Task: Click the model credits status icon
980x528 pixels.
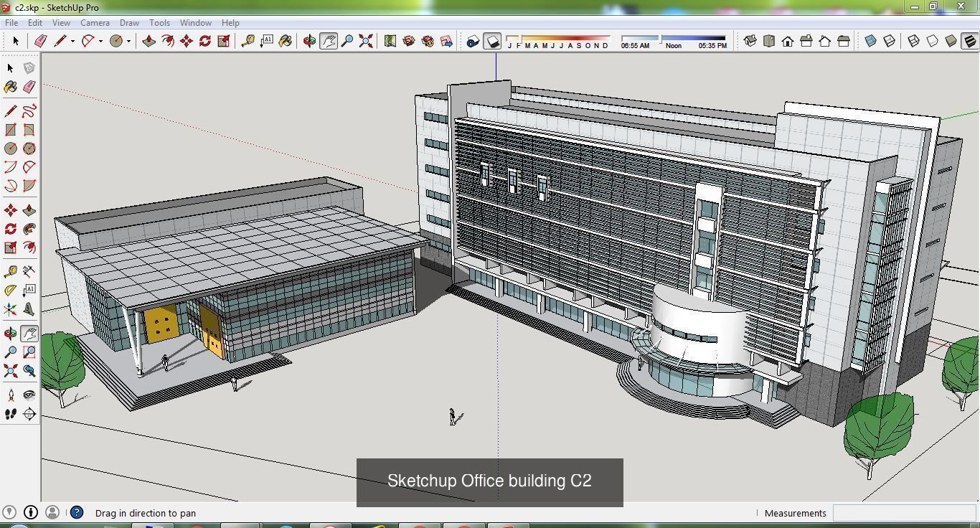Action: pos(31,512)
